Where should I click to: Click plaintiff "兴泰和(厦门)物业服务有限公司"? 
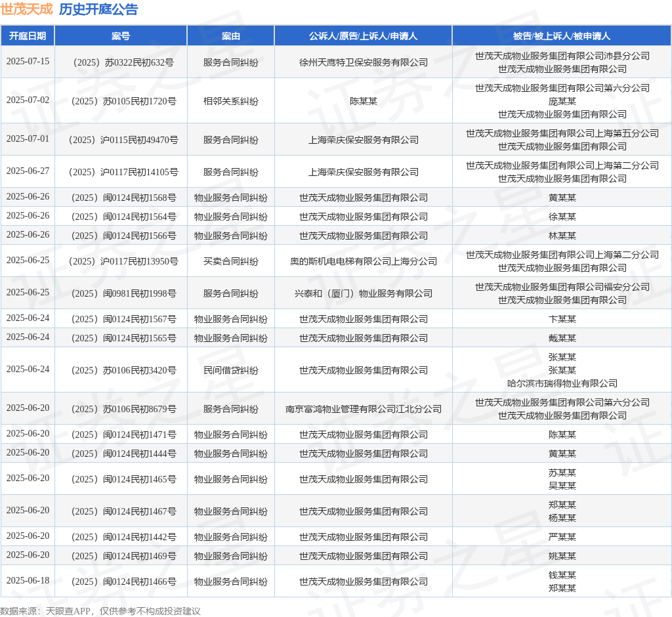(x=364, y=293)
